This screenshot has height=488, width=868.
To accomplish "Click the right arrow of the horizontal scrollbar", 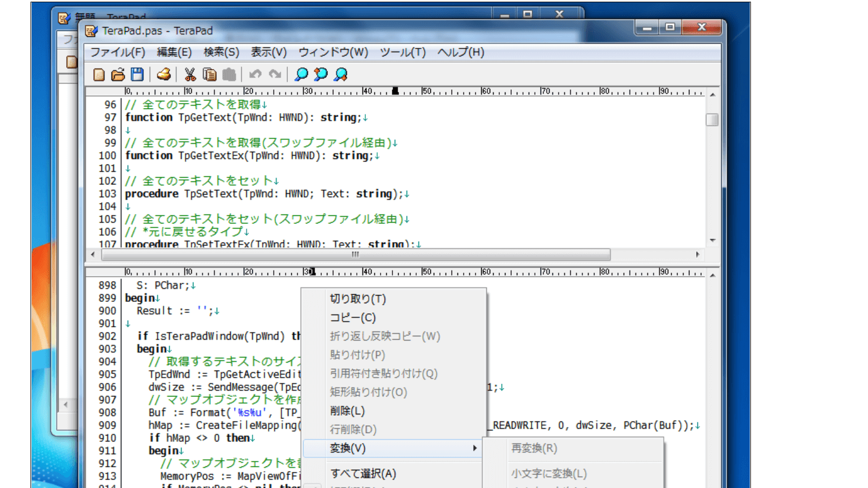I will [698, 255].
